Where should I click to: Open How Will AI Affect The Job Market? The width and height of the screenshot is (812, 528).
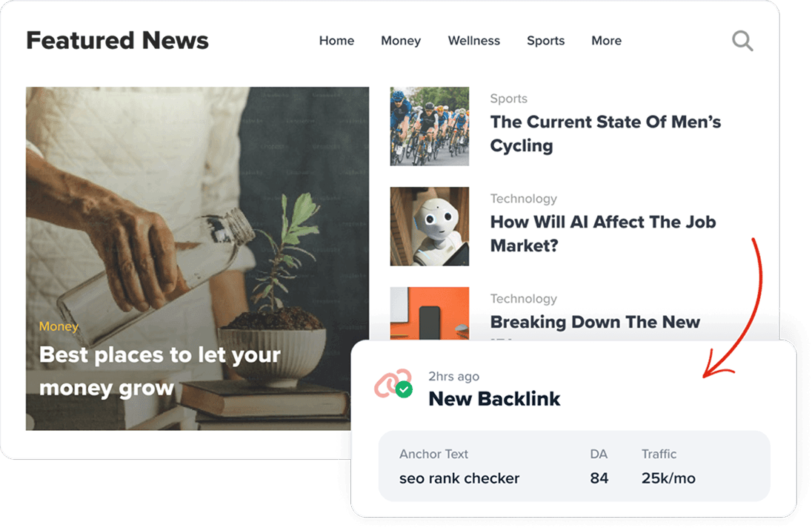[603, 234]
